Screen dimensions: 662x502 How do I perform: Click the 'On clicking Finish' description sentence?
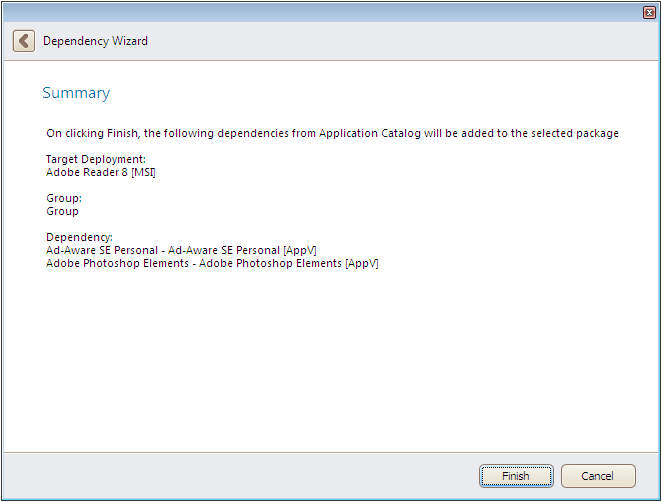[332, 133]
